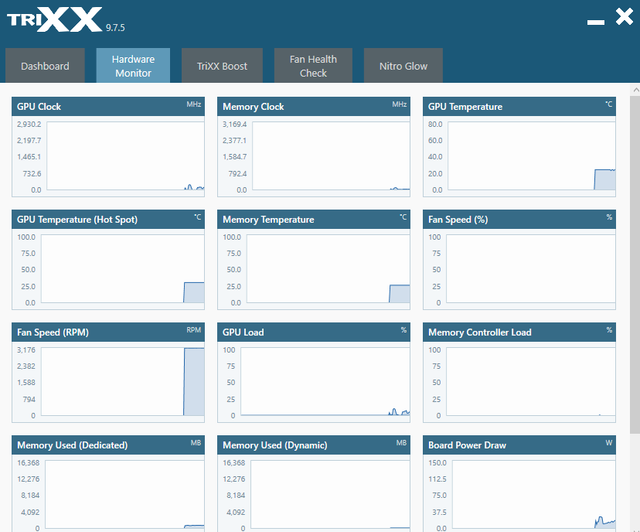Click the Board Power Draw title
The image size is (640, 532).
[467, 445]
